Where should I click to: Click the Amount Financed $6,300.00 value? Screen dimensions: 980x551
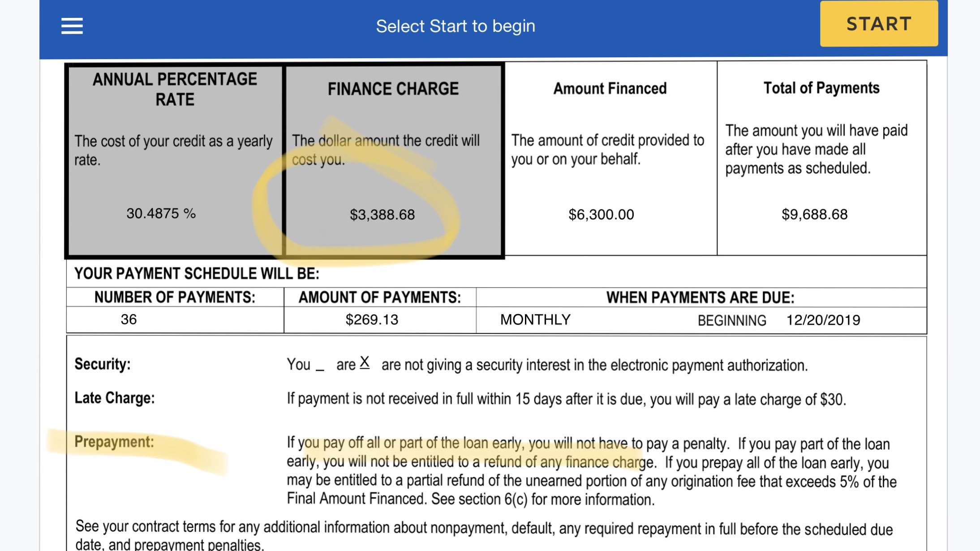point(601,215)
